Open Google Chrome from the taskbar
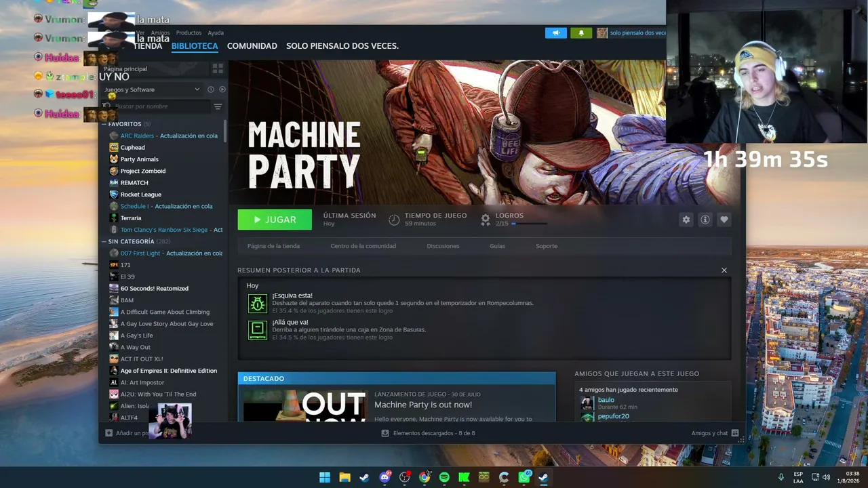The image size is (868, 488). point(425,477)
